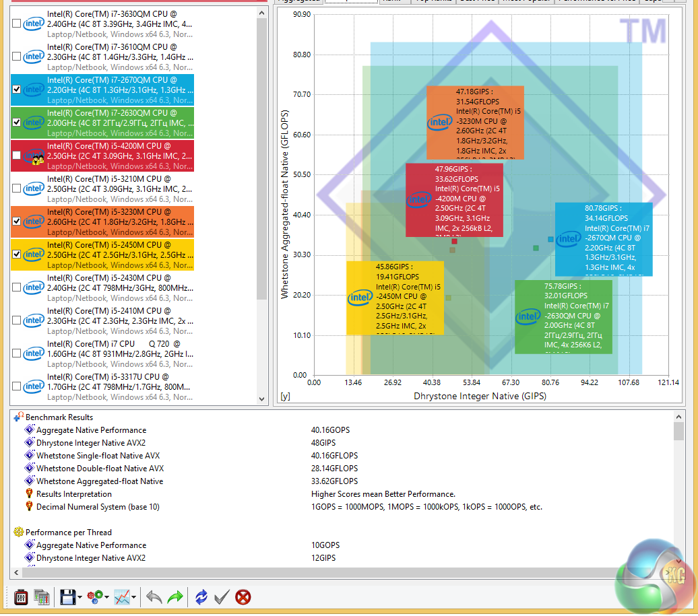Enable the i7-3630QM CPU checkbox
Image resolution: width=698 pixels, height=616 pixels.
(16, 24)
